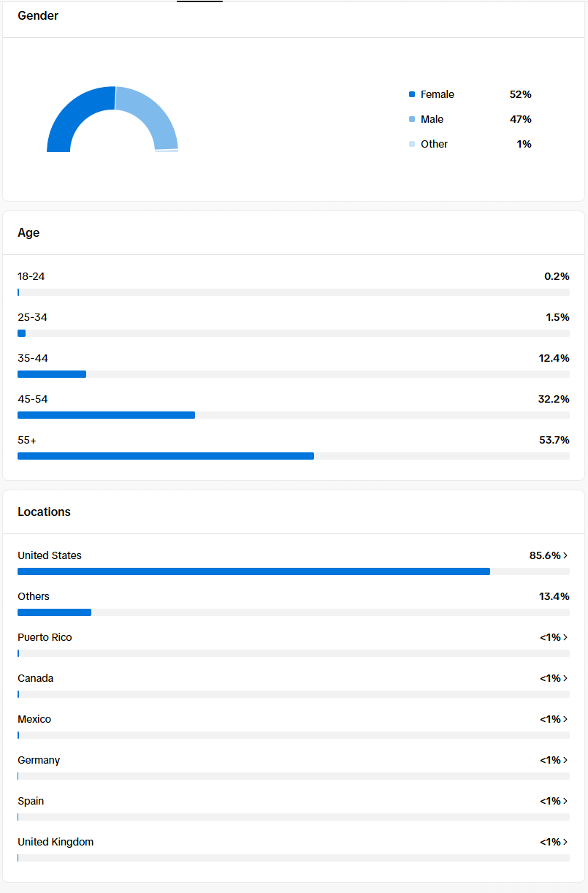The width and height of the screenshot is (588, 893).
Task: Click the Others location bar
Action: [294, 612]
